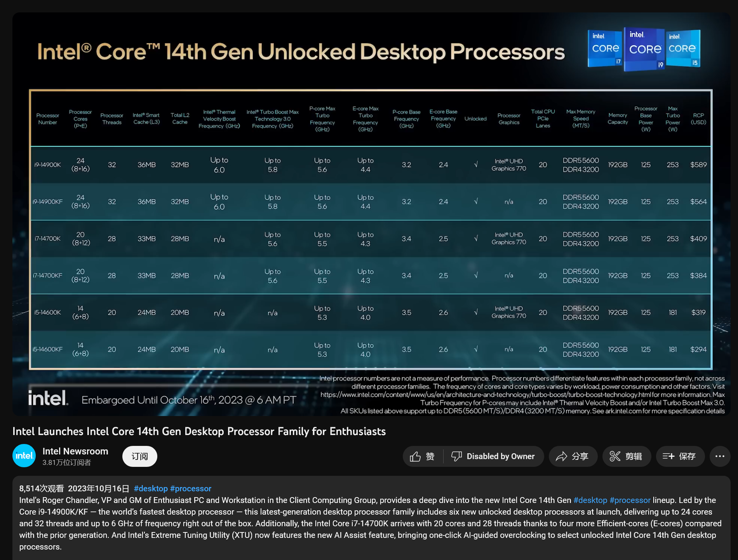This screenshot has height=560, width=738.
Task: Click the Processor Number column header
Action: pyautogui.click(x=47, y=119)
